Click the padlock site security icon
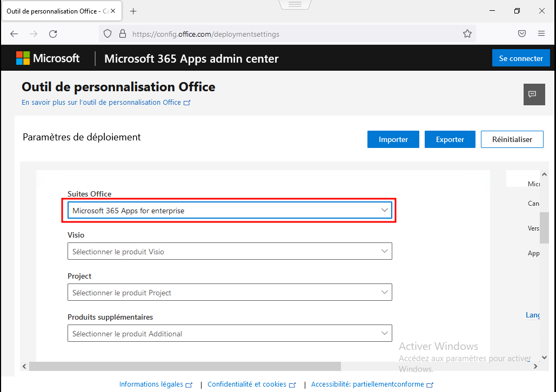 click(x=122, y=33)
